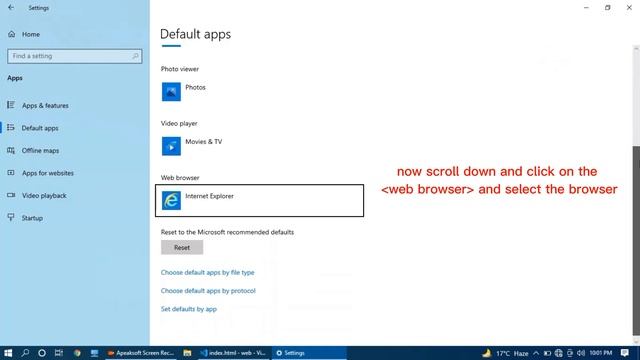Choose the Photos default photo viewer text
This screenshot has height=360, width=640.
(x=196, y=87)
